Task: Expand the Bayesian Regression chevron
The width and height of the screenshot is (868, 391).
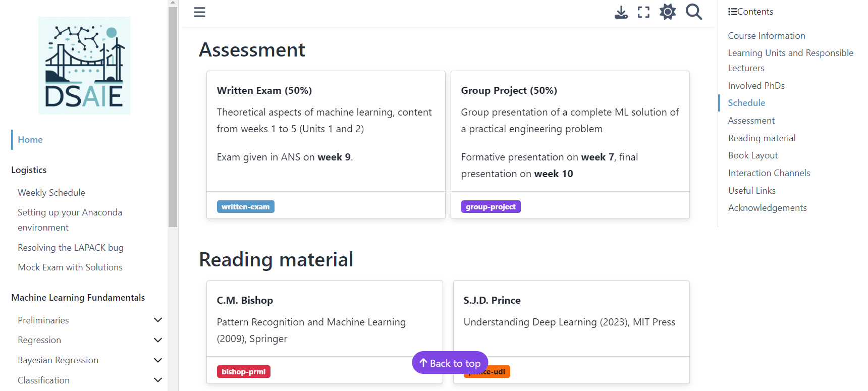Action: point(158,360)
